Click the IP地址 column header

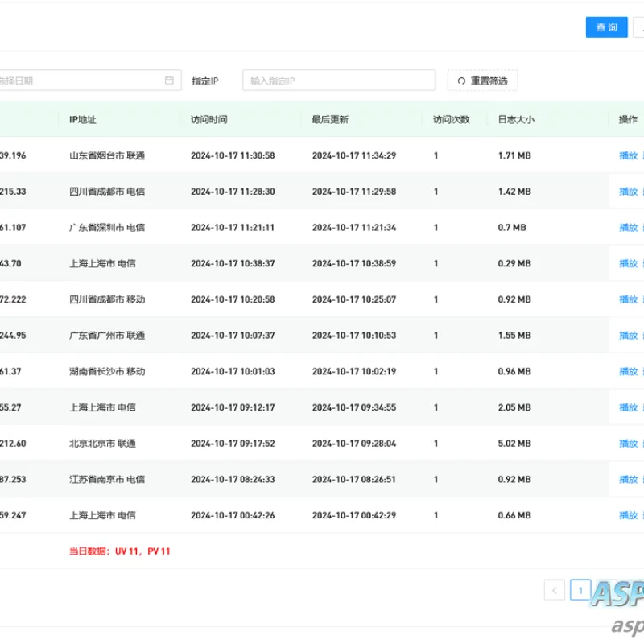pyautogui.click(x=83, y=119)
